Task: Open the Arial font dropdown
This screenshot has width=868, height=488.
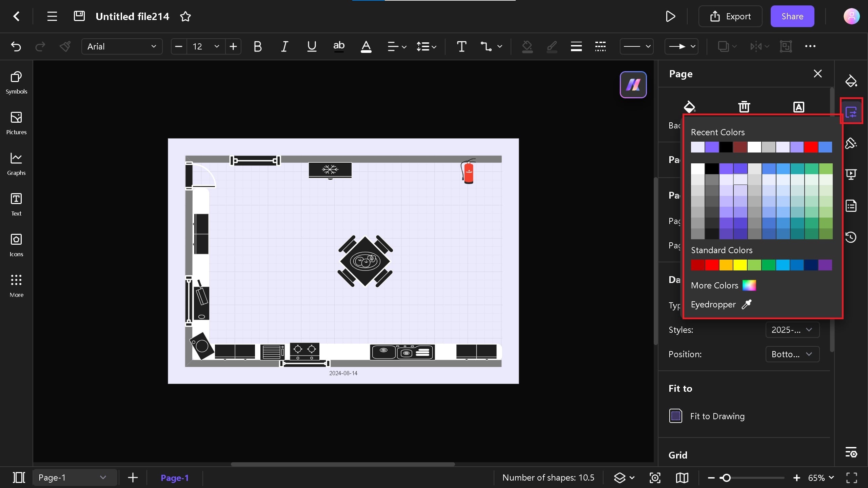Action: [122, 46]
